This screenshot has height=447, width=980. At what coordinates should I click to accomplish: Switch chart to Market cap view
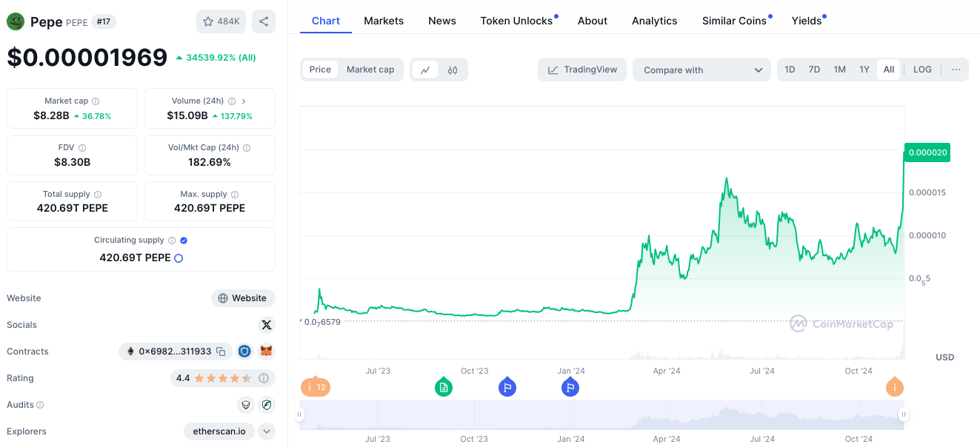point(370,69)
